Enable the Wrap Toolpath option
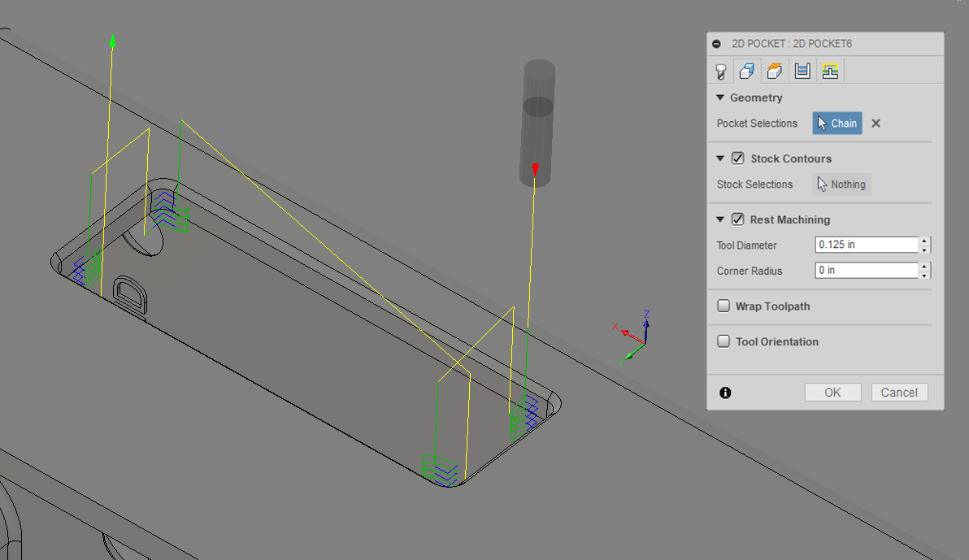Image resolution: width=969 pixels, height=560 pixels. (723, 306)
